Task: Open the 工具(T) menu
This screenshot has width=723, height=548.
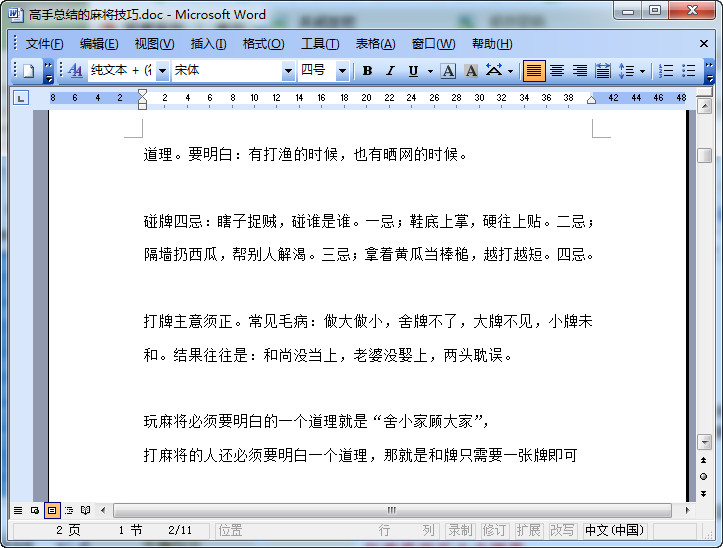Action: (320, 44)
